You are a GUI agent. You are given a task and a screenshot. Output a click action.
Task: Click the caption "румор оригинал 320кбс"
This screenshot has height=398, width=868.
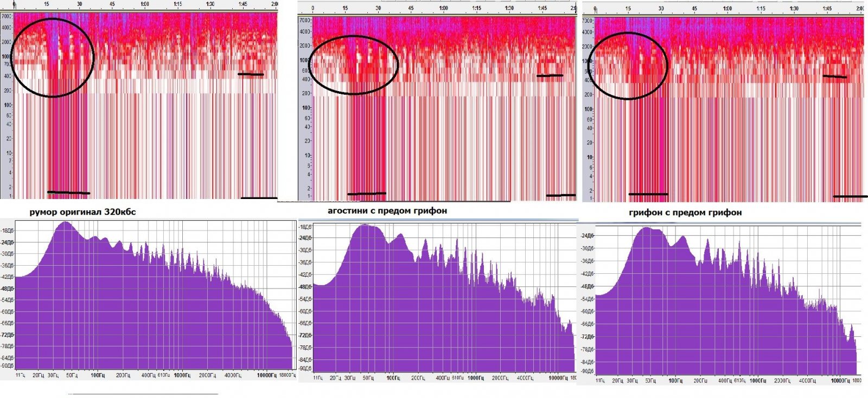click(82, 212)
